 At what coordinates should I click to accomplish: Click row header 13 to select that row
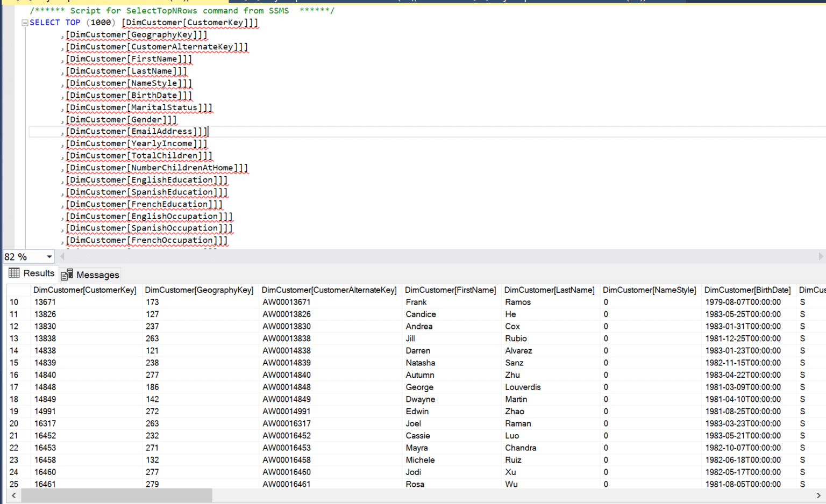coord(13,339)
